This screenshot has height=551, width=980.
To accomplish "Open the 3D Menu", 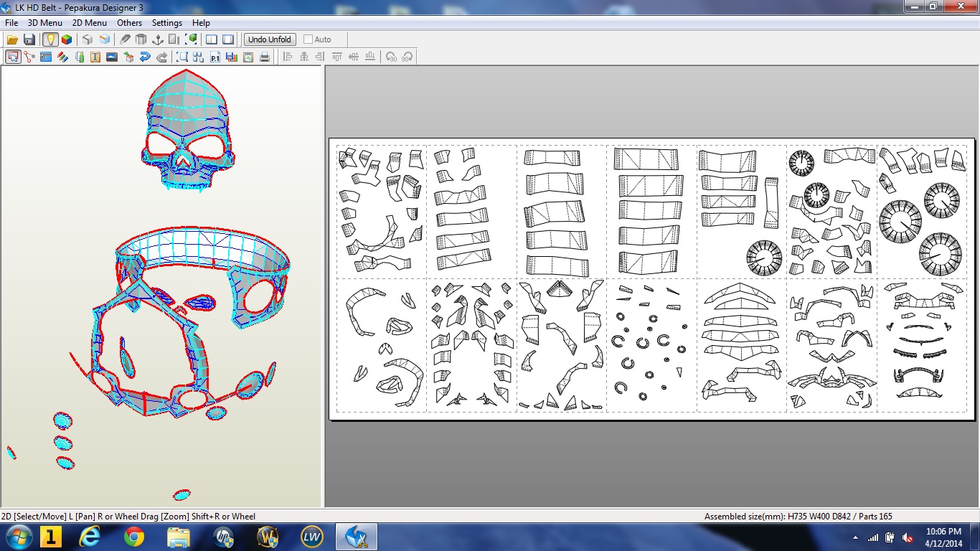I will (x=45, y=23).
